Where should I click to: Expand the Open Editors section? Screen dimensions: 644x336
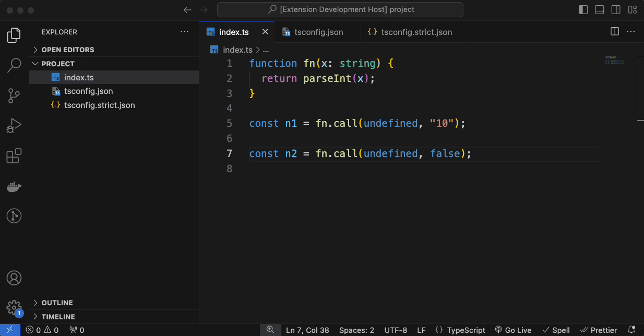114,50
